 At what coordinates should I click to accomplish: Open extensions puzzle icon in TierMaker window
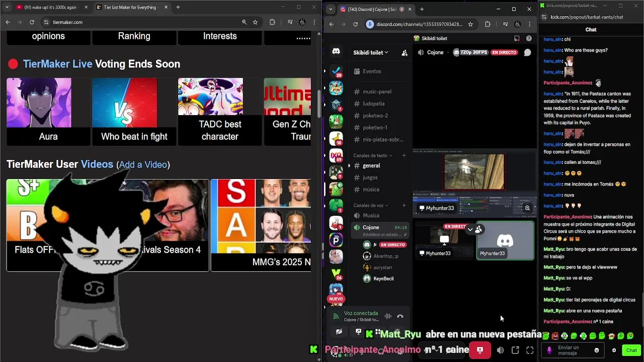point(272,22)
